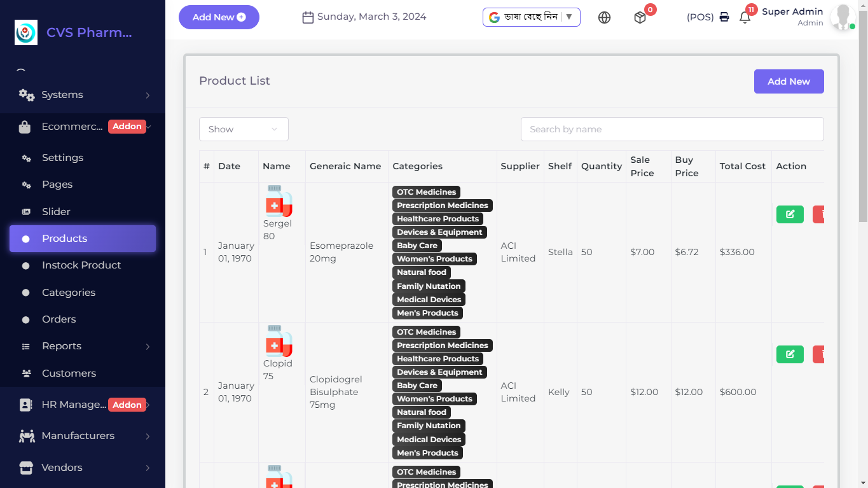Click the CVS Pharmacy logo icon
The width and height of the screenshot is (868, 488).
26,32
